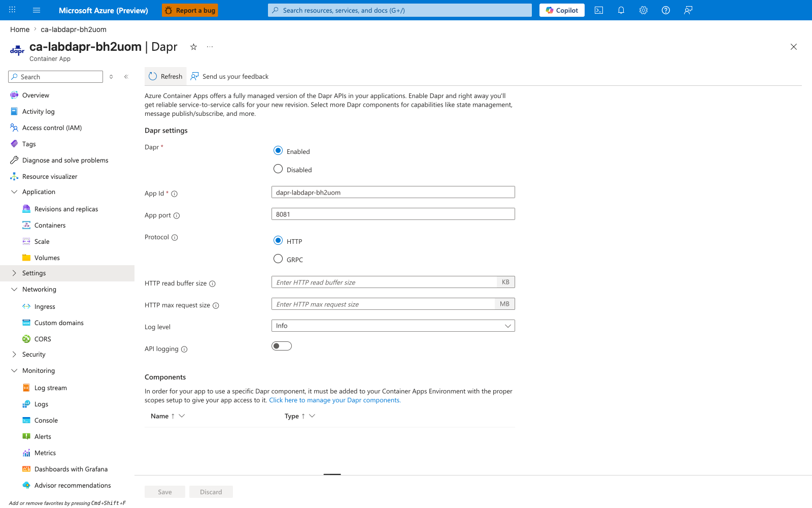Show info for HTTP max request size
Viewport: 812px width, 508px height.
[x=216, y=305]
